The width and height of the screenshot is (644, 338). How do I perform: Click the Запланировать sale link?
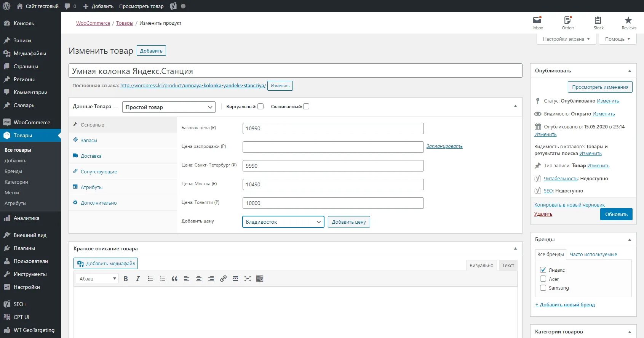[x=444, y=146]
